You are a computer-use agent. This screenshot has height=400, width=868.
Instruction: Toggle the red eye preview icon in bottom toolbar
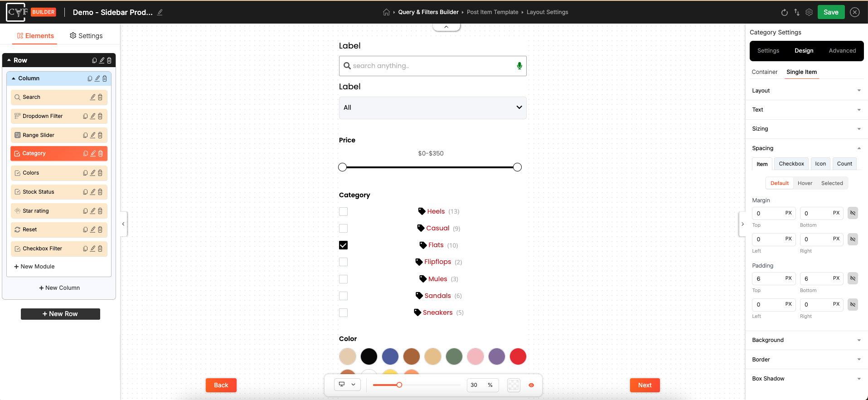click(x=531, y=385)
